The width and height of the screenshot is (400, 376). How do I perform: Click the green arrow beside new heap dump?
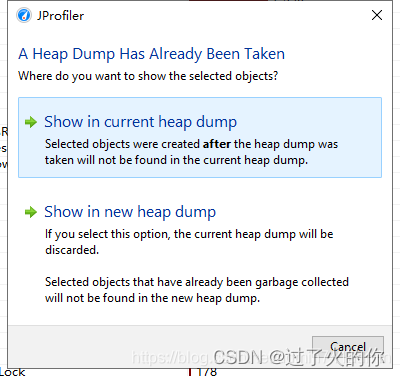click(31, 212)
